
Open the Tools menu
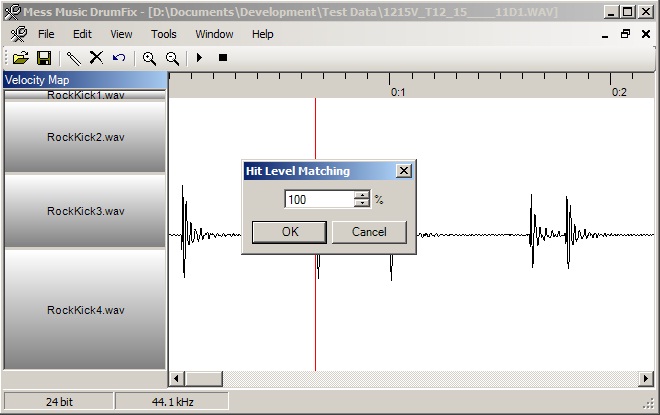(163, 34)
